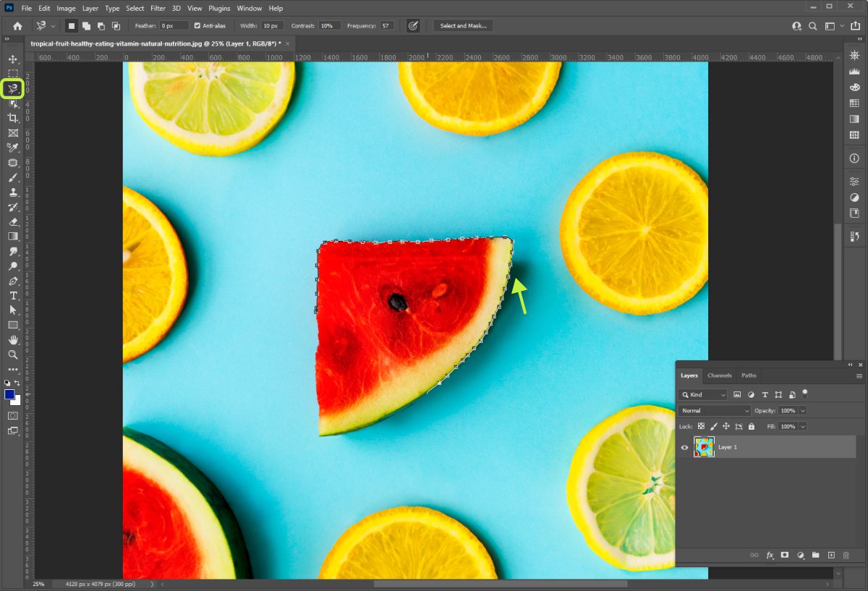Open the Plugins menu

[x=219, y=9]
